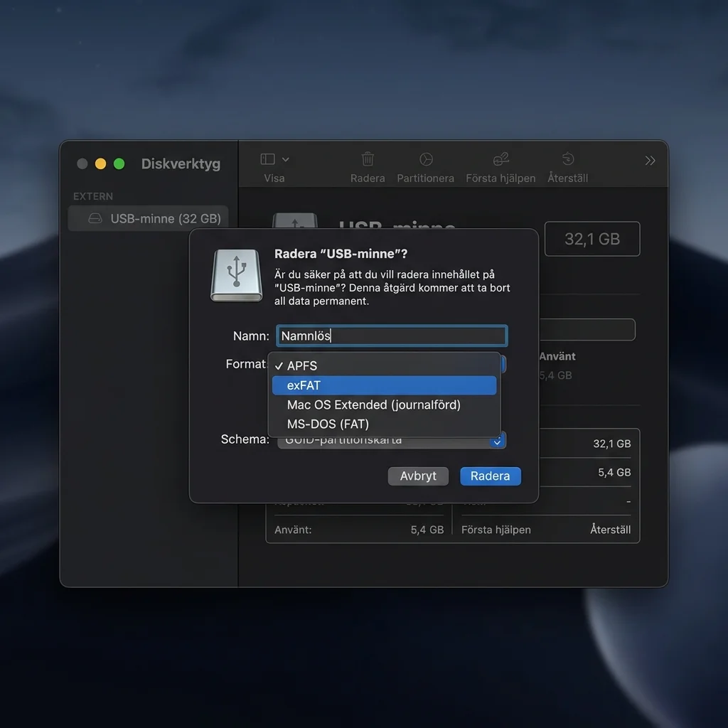
Task: Click the 32,1 GB value in table
Action: (611, 444)
